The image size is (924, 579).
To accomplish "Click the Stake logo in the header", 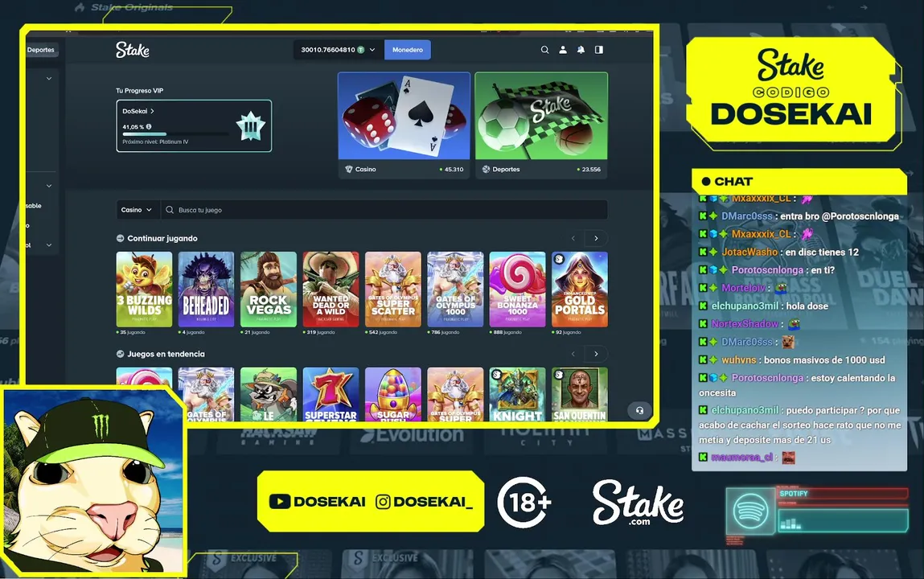I will pyautogui.click(x=133, y=50).
